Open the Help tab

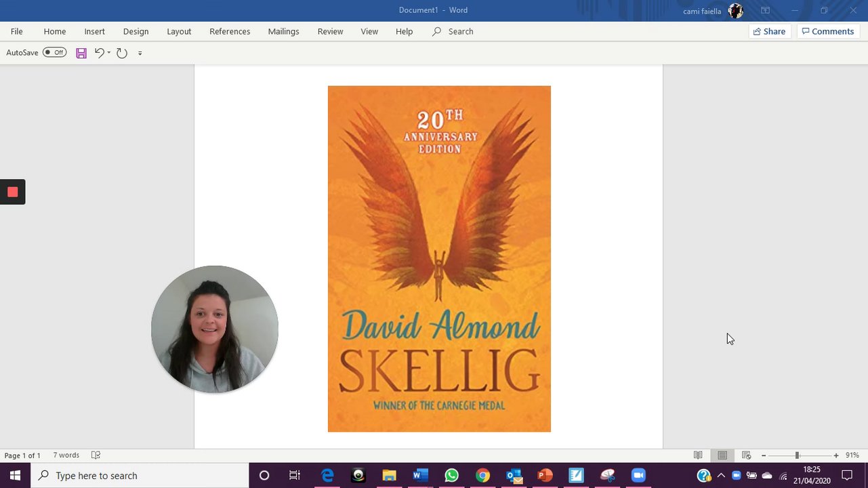(404, 31)
